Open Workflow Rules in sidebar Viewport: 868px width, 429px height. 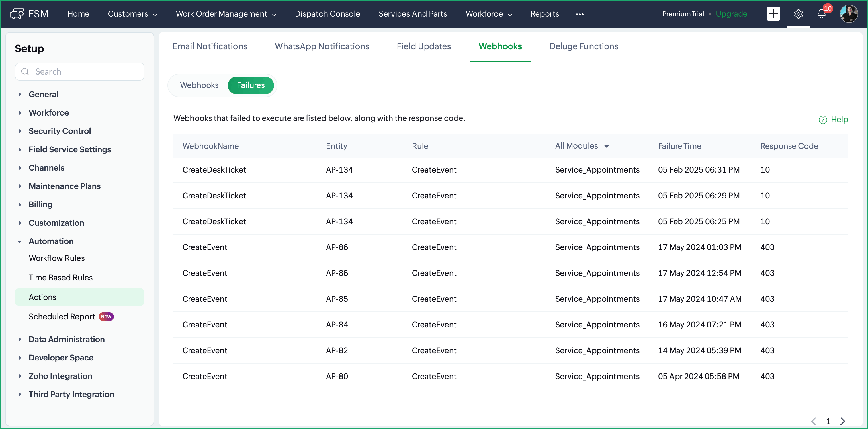(x=56, y=258)
